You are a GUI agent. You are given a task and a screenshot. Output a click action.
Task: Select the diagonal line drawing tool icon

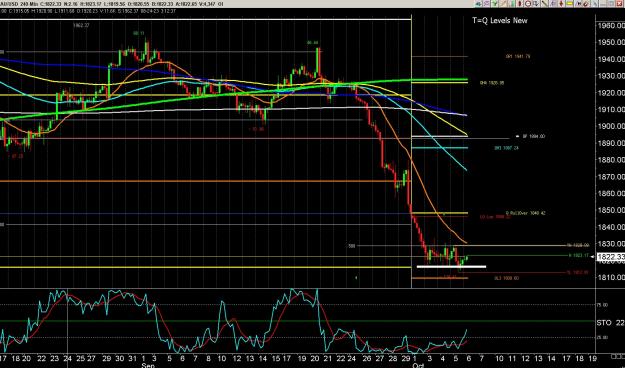point(545,4)
